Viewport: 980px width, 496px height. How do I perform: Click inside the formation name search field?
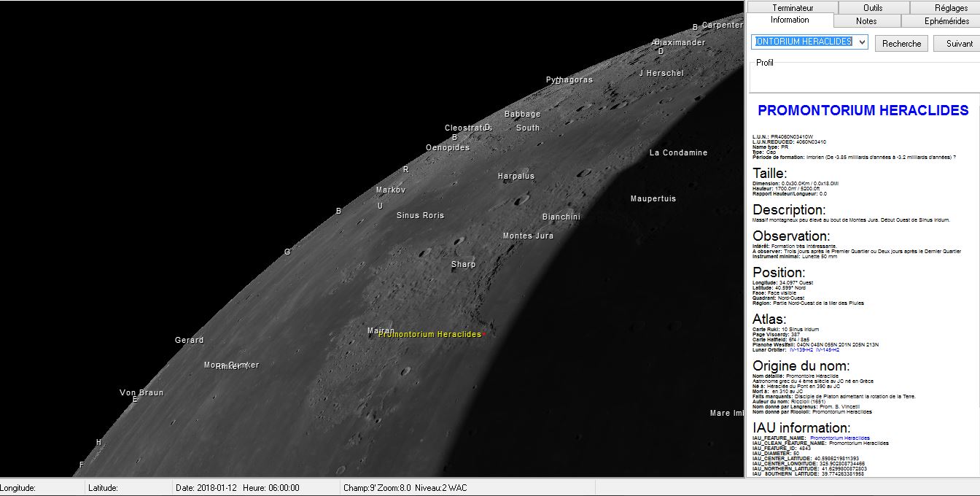tap(803, 42)
